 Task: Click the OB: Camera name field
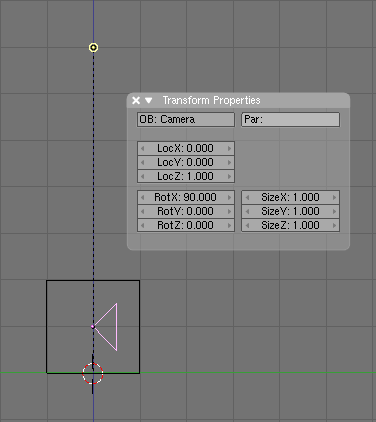tap(186, 119)
